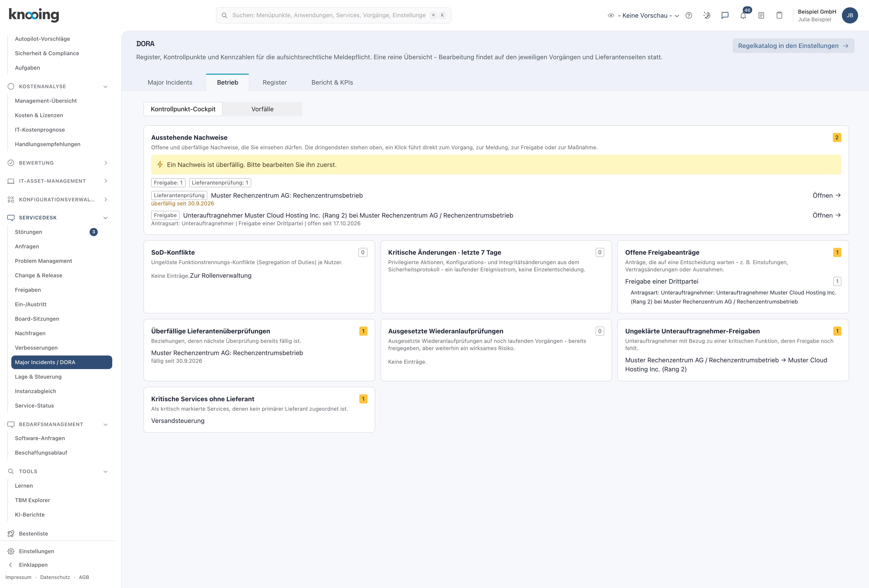The image size is (869, 588).
Task: Toggle dark mode with the moon icon
Action: pos(707,15)
